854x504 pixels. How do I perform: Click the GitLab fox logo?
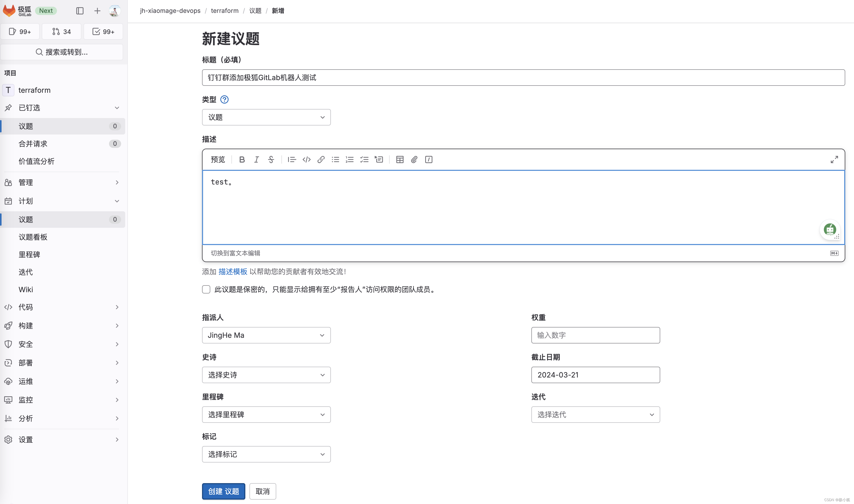click(9, 11)
